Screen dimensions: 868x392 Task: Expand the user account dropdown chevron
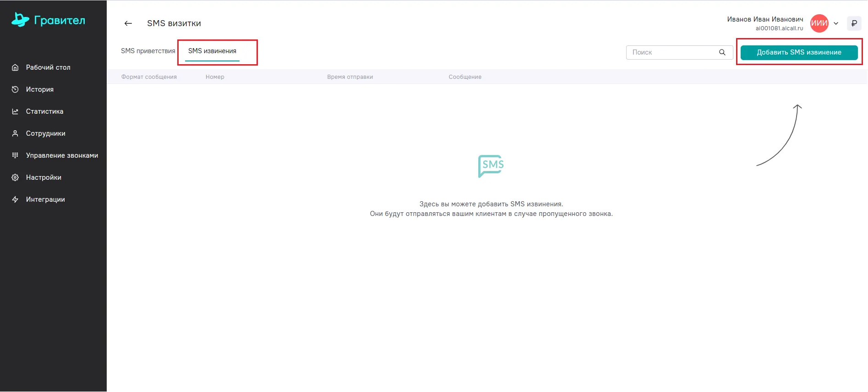click(836, 23)
